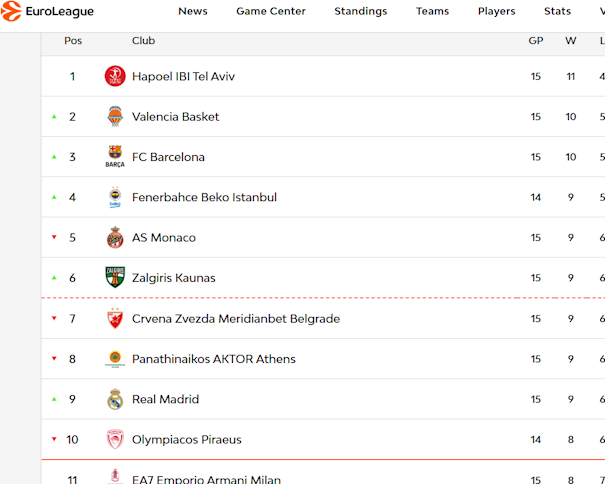Click the Hapoel IBI Tel Aviv crest
The image size is (605, 484).
pyautogui.click(x=115, y=76)
